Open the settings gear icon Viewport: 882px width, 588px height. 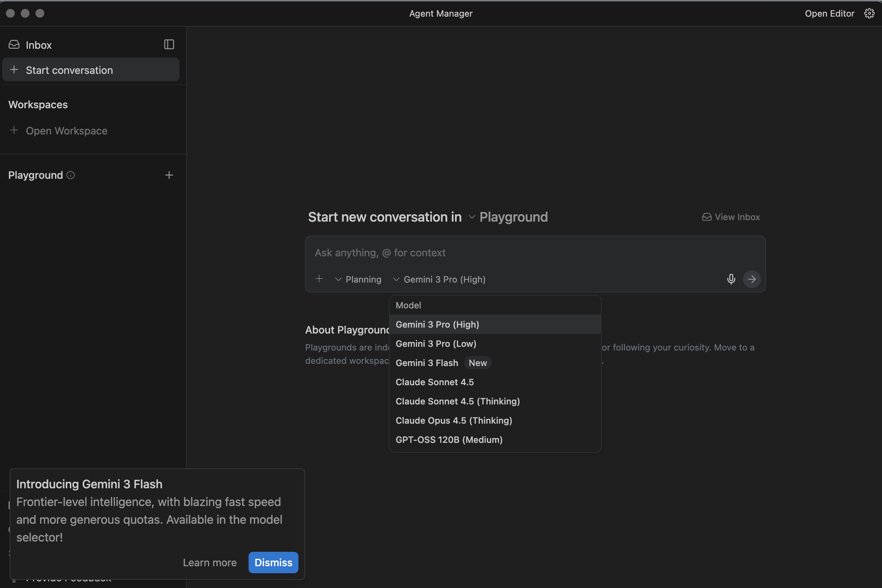(x=869, y=14)
